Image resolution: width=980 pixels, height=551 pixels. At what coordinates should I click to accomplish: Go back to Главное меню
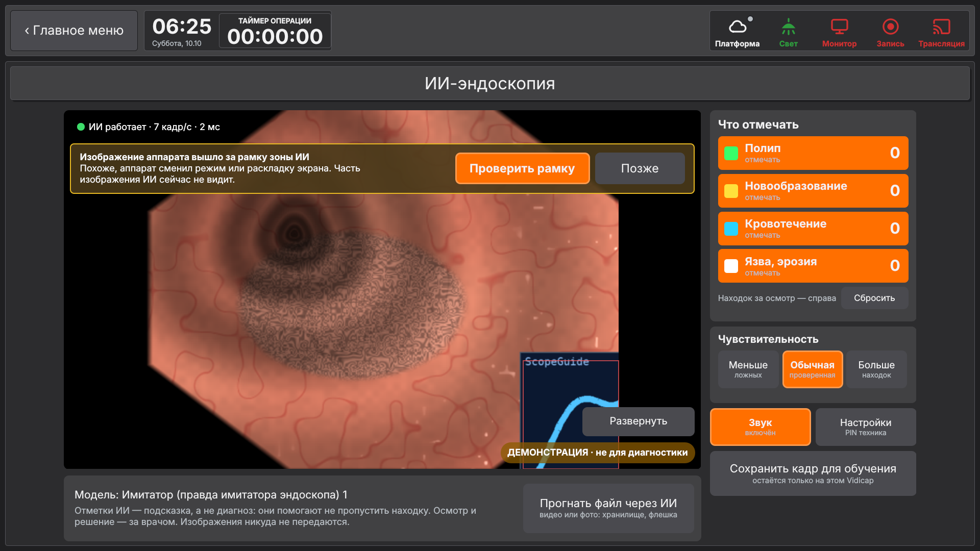[74, 31]
